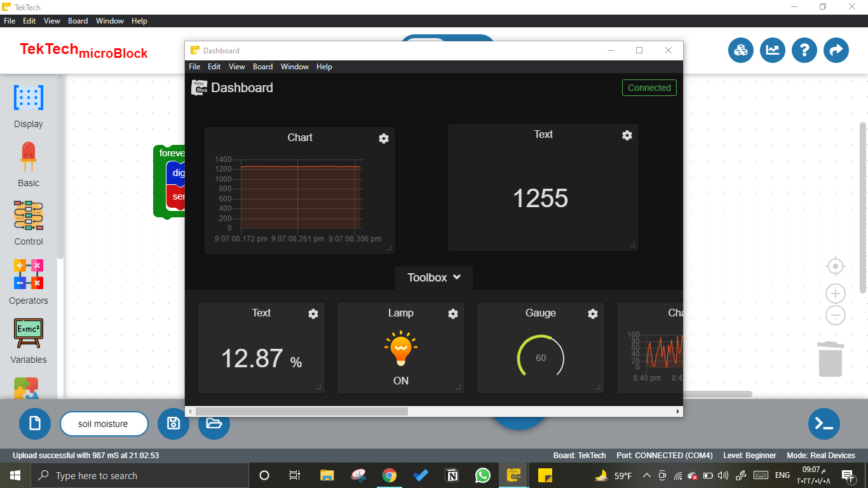Open File menu in the main TekTech window
The height and width of the screenshot is (488, 868).
pyautogui.click(x=10, y=21)
